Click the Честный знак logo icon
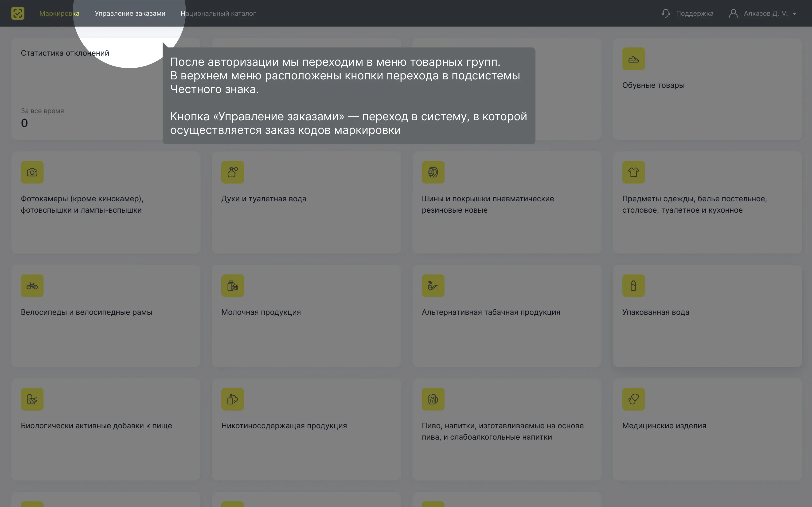This screenshot has height=507, width=812. [x=18, y=13]
